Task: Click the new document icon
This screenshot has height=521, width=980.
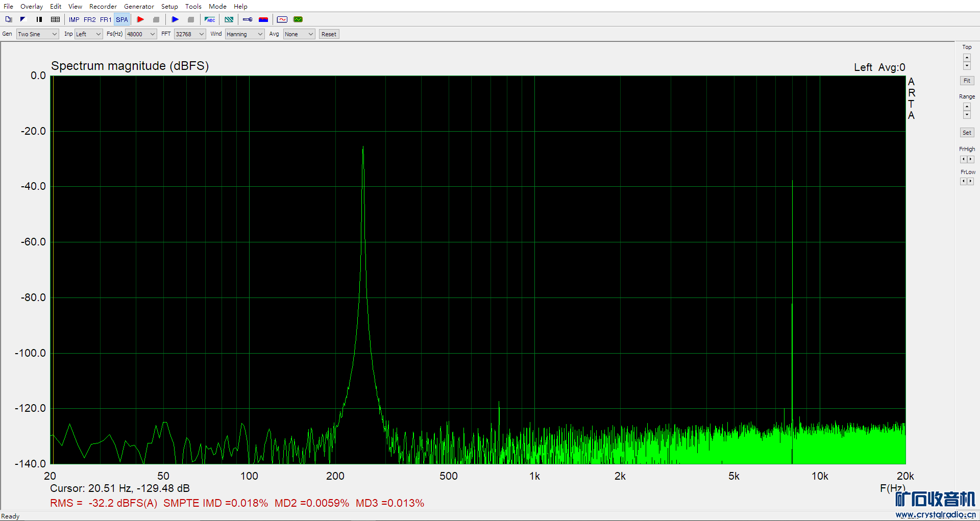Action: pyautogui.click(x=9, y=19)
